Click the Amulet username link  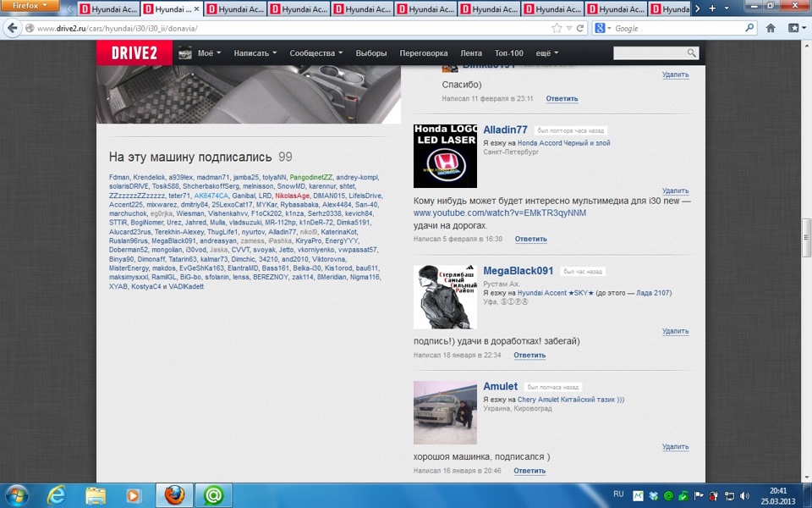pyautogui.click(x=500, y=386)
